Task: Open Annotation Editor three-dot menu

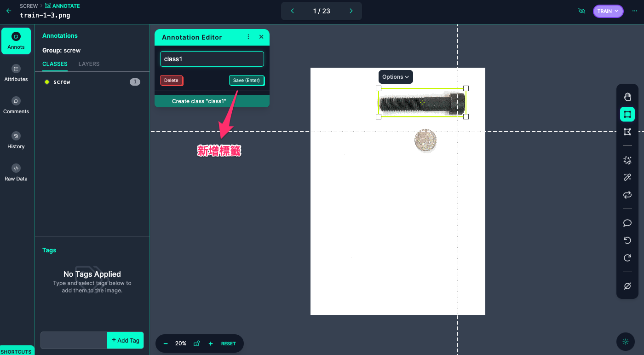Action: click(248, 37)
